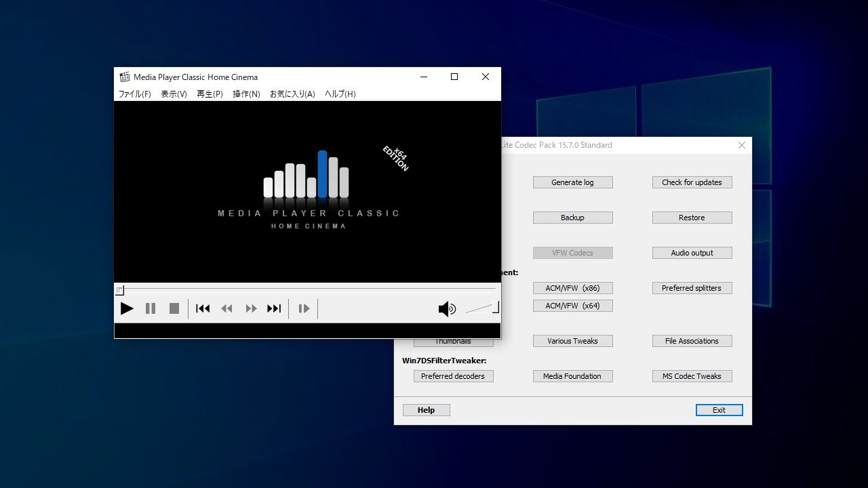Click Exit in Codec Pack window
Viewport: 868px width, 488px height.
[719, 410]
